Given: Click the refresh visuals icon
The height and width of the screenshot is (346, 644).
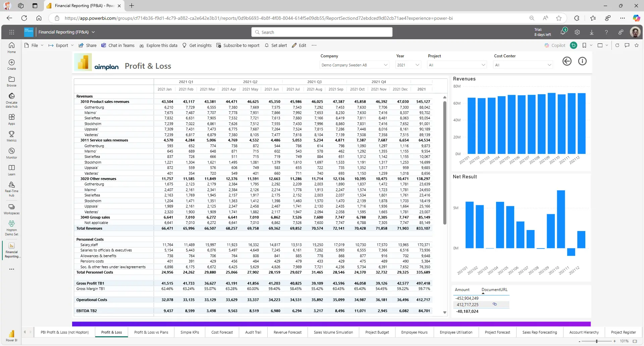Looking at the screenshot, I should click(617, 45).
